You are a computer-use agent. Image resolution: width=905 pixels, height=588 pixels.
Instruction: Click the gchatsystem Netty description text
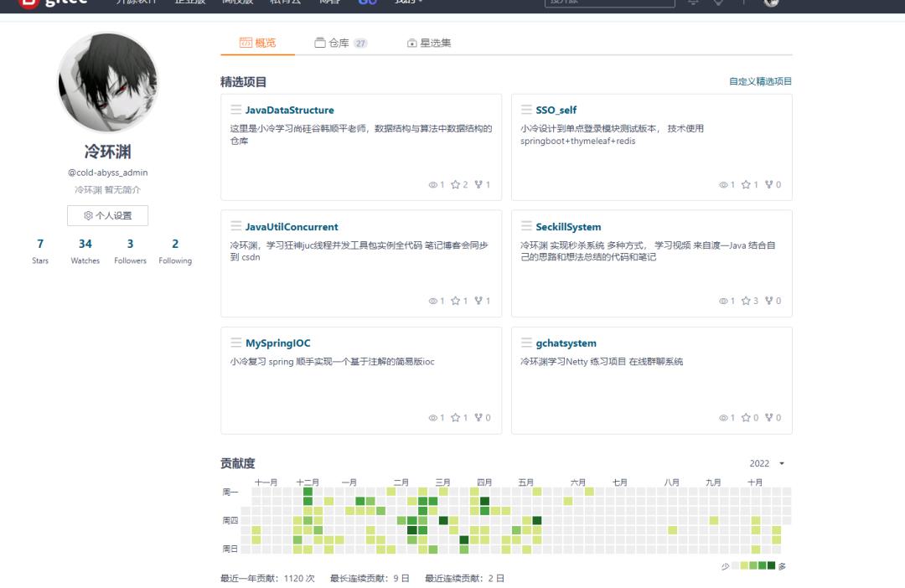[x=602, y=361]
